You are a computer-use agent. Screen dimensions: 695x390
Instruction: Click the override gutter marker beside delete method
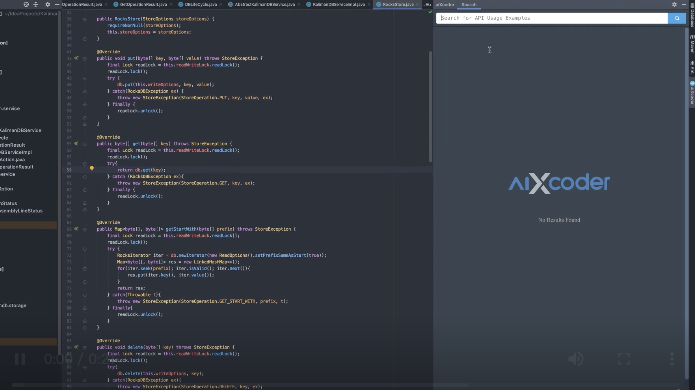[x=76, y=347]
